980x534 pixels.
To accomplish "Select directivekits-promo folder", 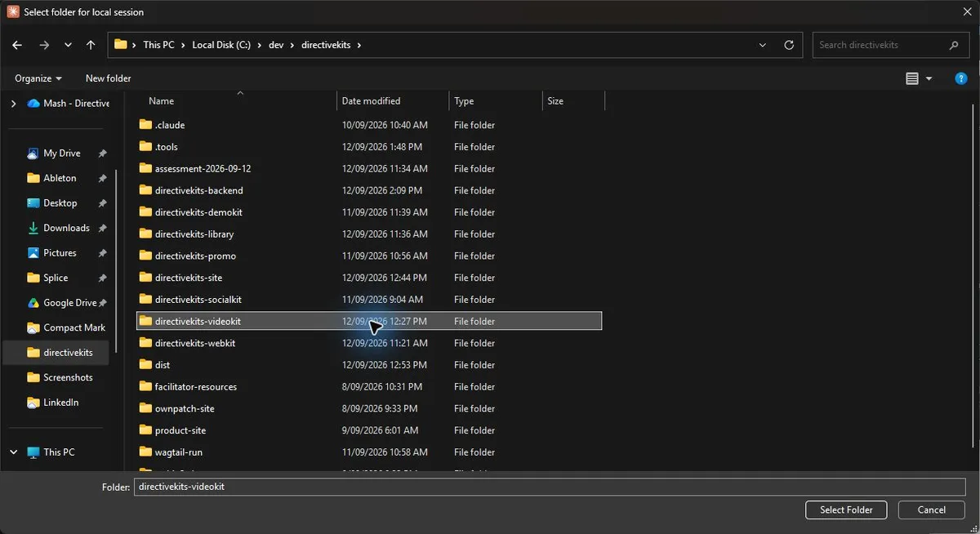I will click(195, 256).
